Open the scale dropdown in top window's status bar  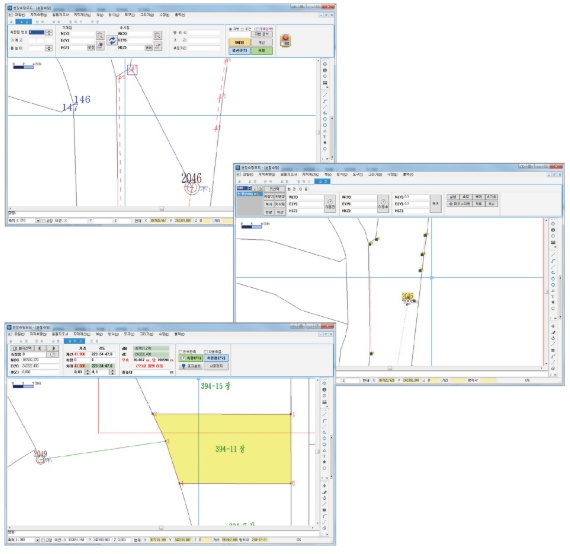click(x=38, y=221)
